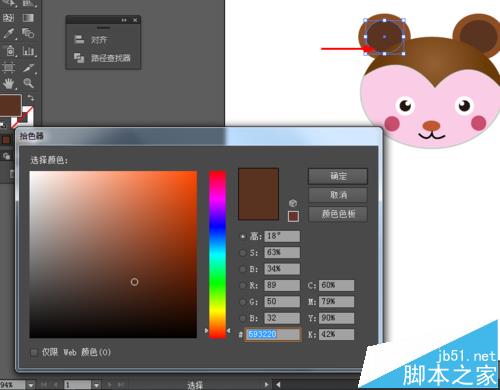Cancel the color picker with 取消
The height and width of the screenshot is (390, 500).
(338, 195)
